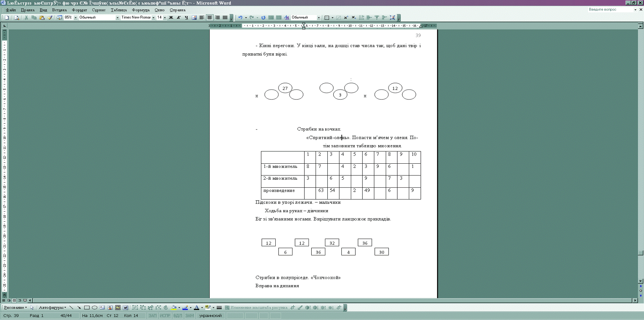
Task: Click the Автофигуры button
Action: [x=52, y=308]
